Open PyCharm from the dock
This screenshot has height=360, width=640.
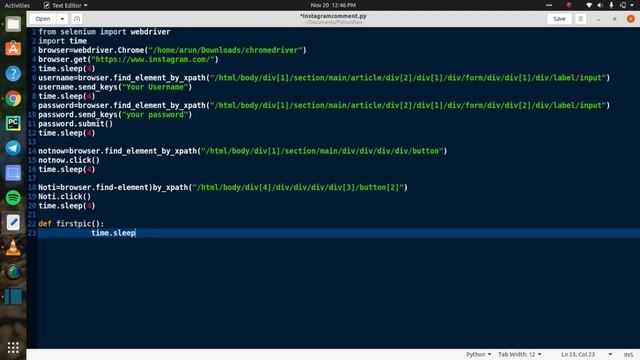pos(13,123)
